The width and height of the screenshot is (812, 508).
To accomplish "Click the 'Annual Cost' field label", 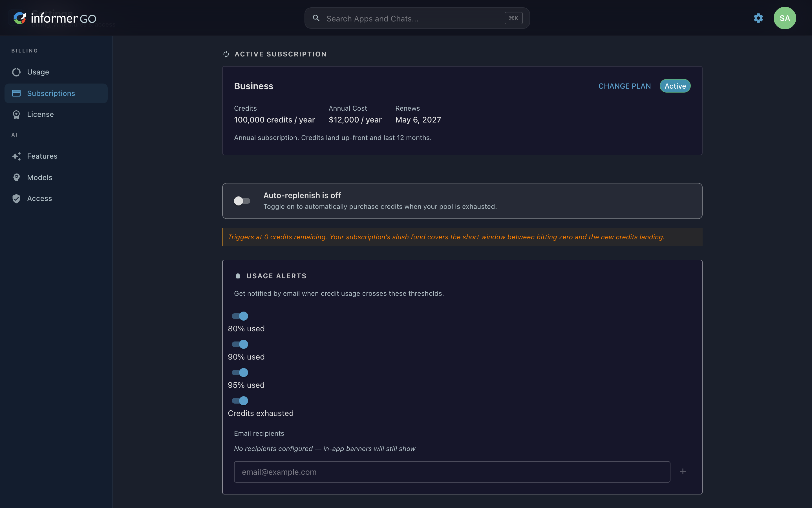I will (x=348, y=109).
